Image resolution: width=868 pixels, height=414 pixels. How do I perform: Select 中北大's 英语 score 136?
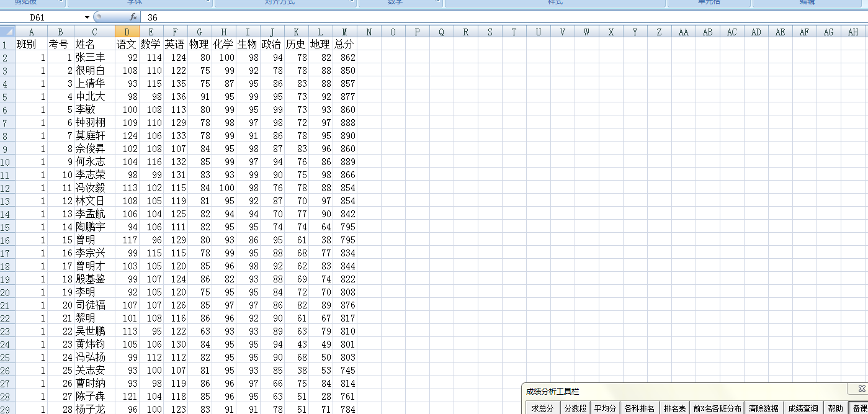click(x=175, y=96)
